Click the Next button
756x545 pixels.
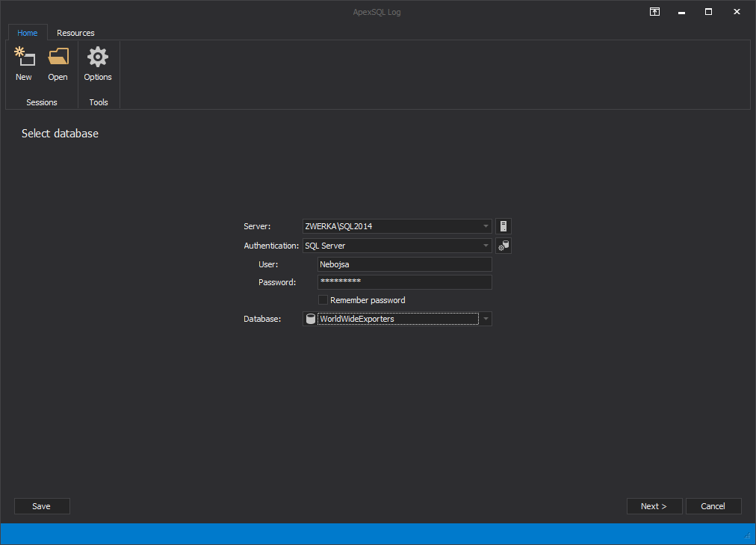coord(654,506)
